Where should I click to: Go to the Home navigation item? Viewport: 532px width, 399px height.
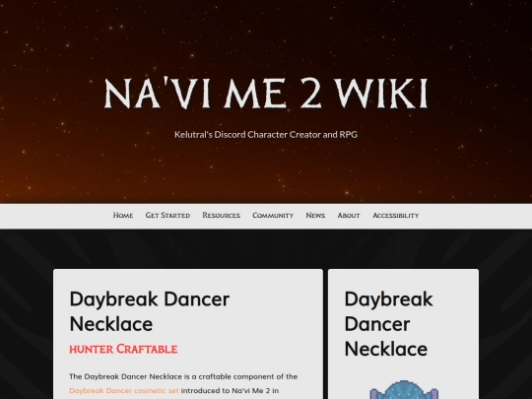point(123,216)
